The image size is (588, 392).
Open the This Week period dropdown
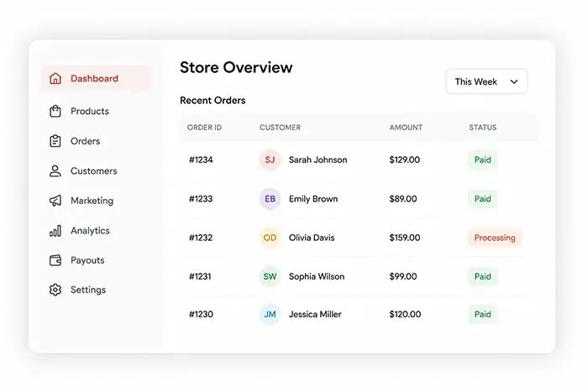(486, 81)
